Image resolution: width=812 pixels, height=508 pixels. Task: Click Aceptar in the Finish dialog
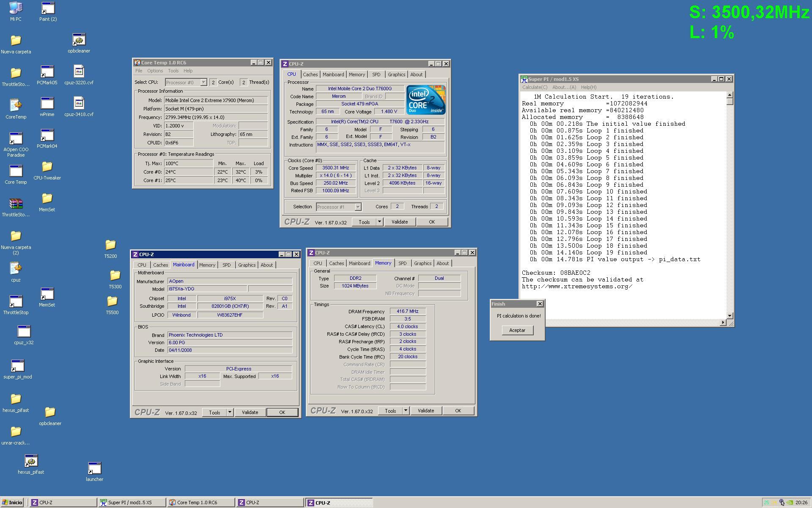(517, 330)
